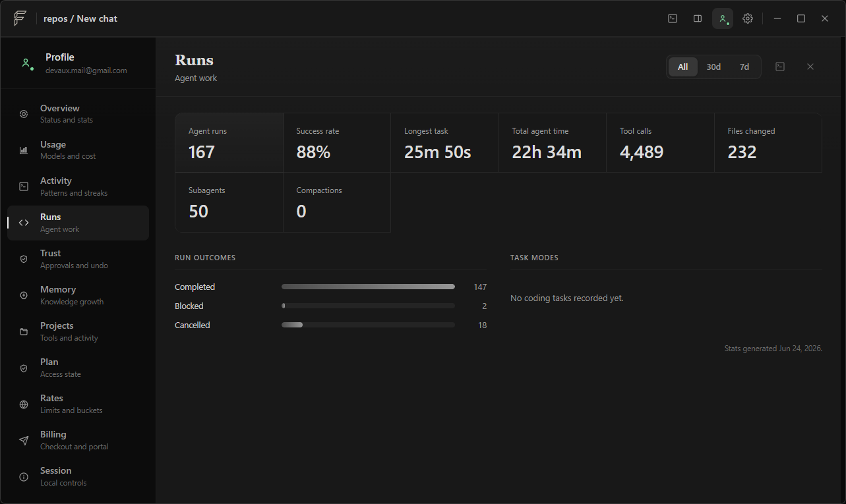This screenshot has height=504, width=846.
Task: Click the Subagents stat card
Action: click(x=229, y=202)
